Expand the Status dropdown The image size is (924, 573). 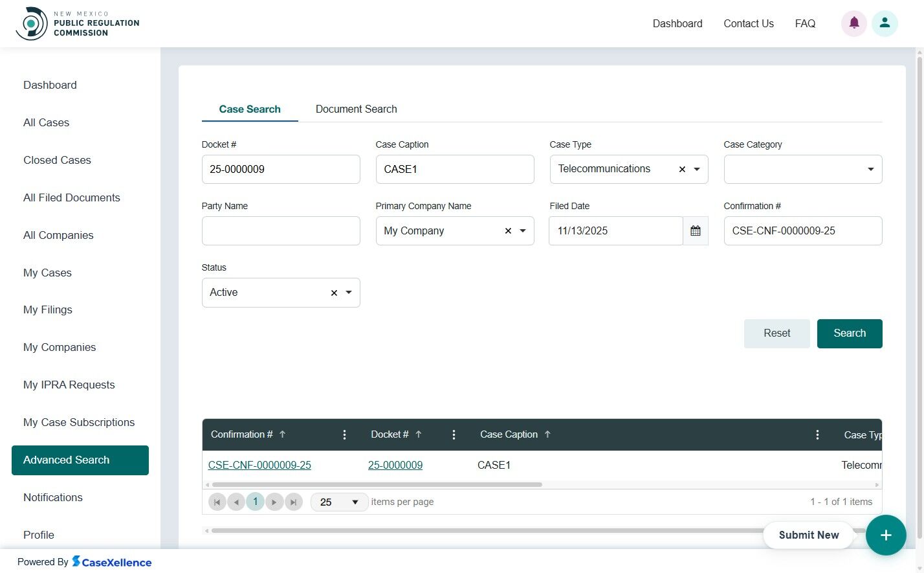pos(349,293)
